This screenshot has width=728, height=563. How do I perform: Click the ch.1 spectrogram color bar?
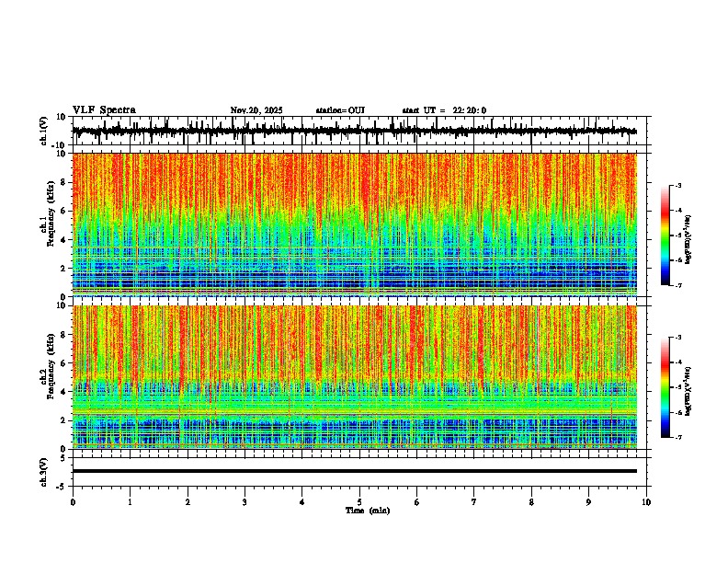(x=665, y=236)
